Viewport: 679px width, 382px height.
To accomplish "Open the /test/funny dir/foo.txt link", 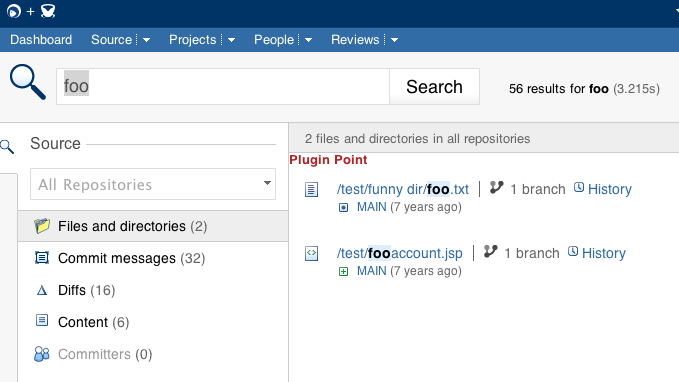I will [x=403, y=189].
